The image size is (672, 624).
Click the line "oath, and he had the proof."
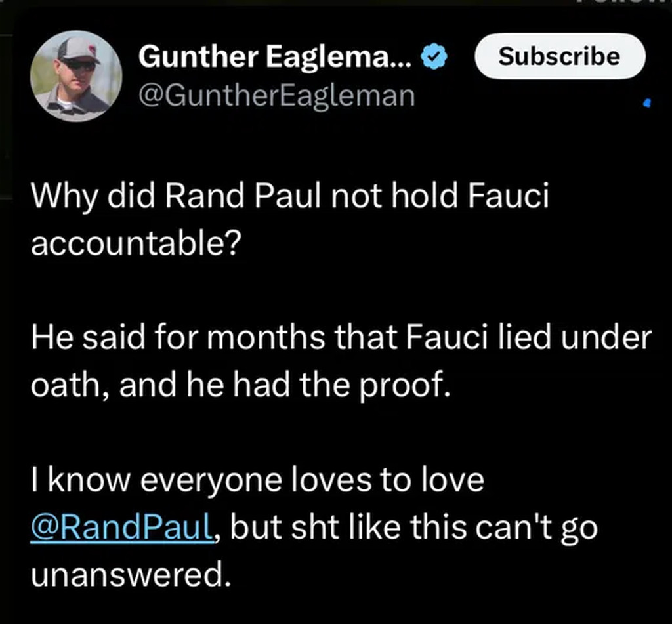(241, 385)
